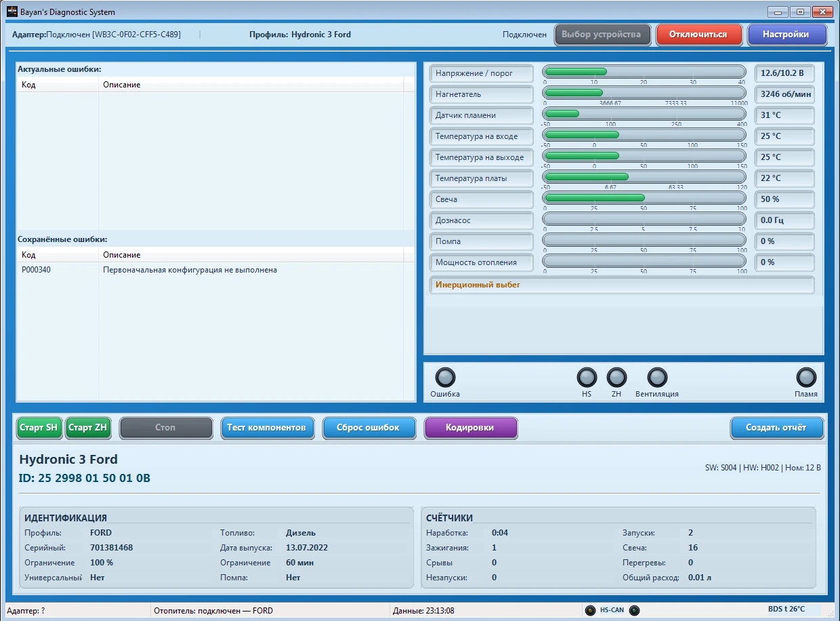The height and width of the screenshot is (621, 840).
Task: Click the Датчик пламени gauge bar
Action: pyautogui.click(x=644, y=114)
